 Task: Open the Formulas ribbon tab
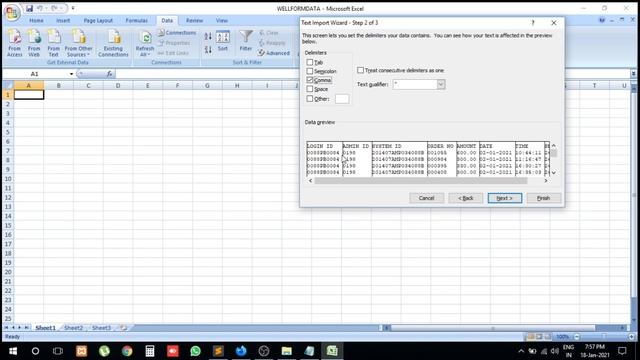coord(136,20)
